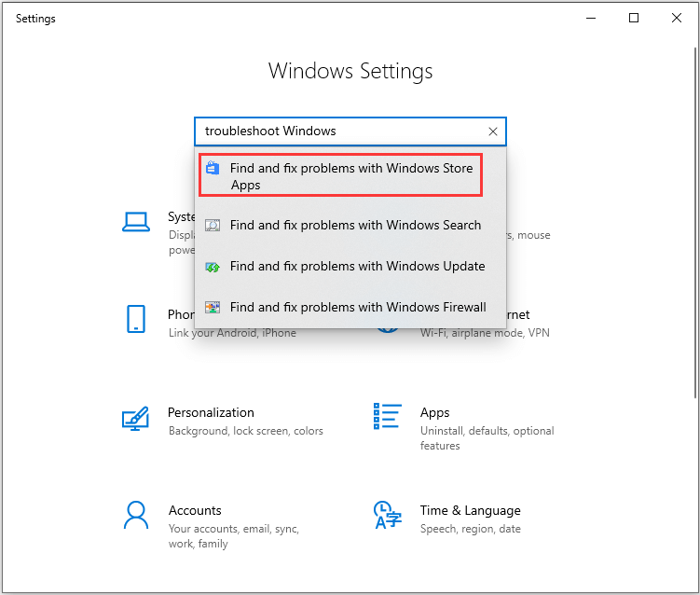Open Personalization settings

tap(223, 421)
